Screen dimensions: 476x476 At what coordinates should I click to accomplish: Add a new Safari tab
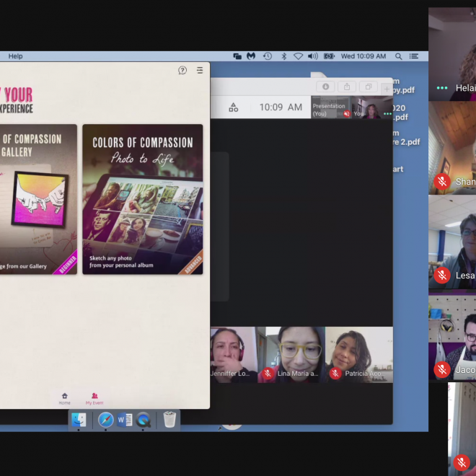click(x=387, y=89)
